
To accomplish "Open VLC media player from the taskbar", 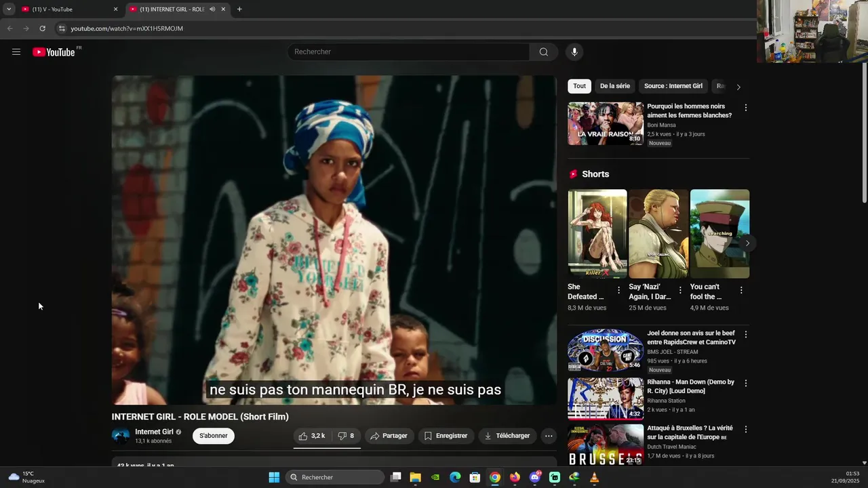I will click(x=594, y=477).
